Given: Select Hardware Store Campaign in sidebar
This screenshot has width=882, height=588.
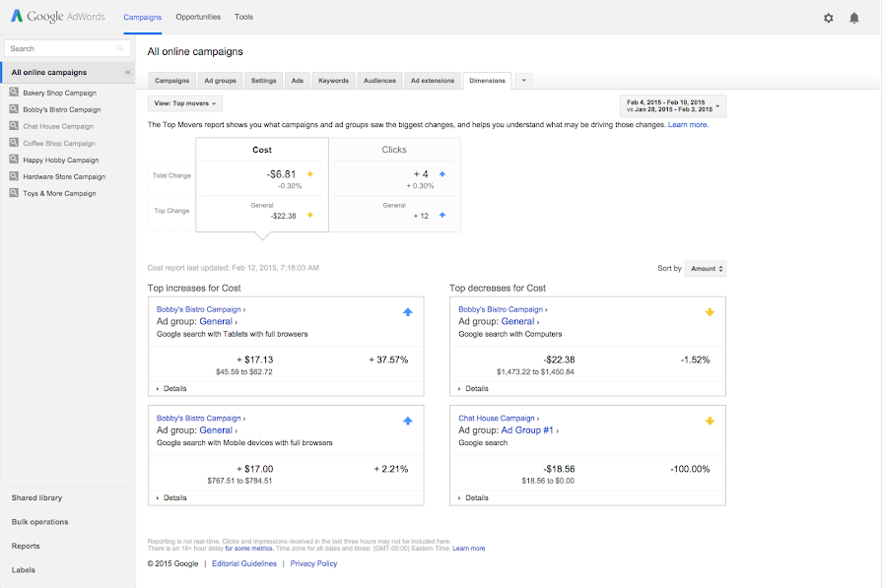Looking at the screenshot, I should click(x=64, y=176).
